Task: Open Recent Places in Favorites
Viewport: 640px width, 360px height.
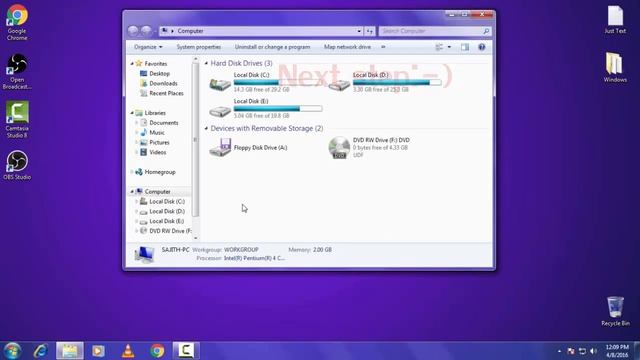Action: click(162, 93)
